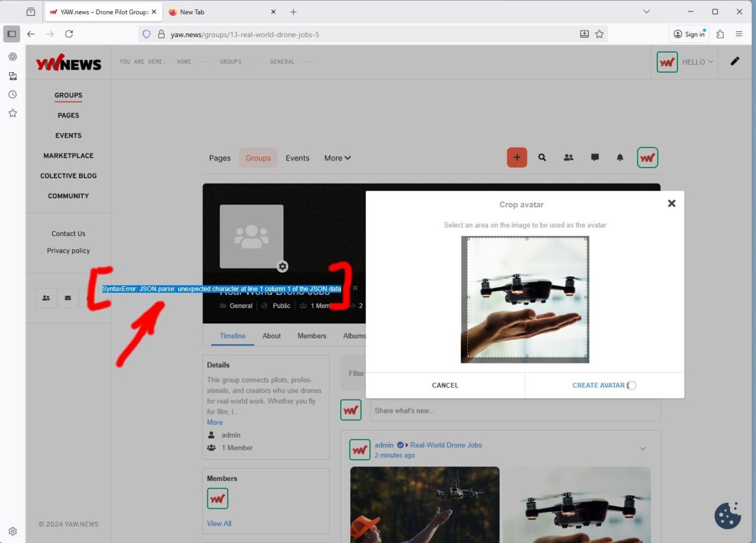Expand the admin post options chevron
The height and width of the screenshot is (543, 756).
(x=643, y=449)
